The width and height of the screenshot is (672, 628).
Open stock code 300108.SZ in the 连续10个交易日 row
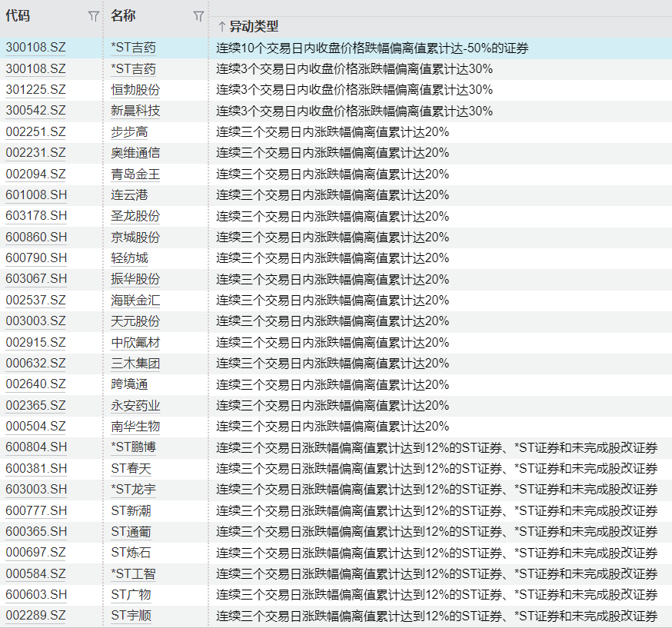tap(35, 48)
